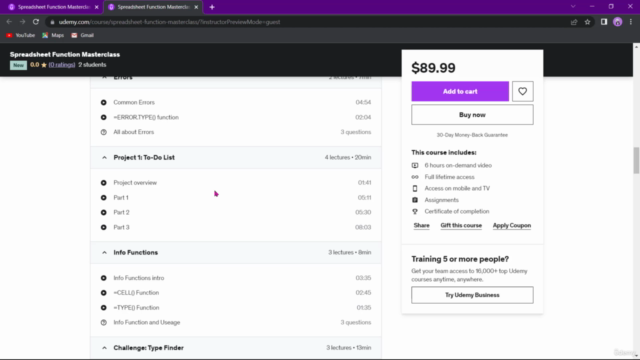Open the Apply Coupon link
Image resolution: width=640 pixels, height=360 pixels.
tap(512, 225)
